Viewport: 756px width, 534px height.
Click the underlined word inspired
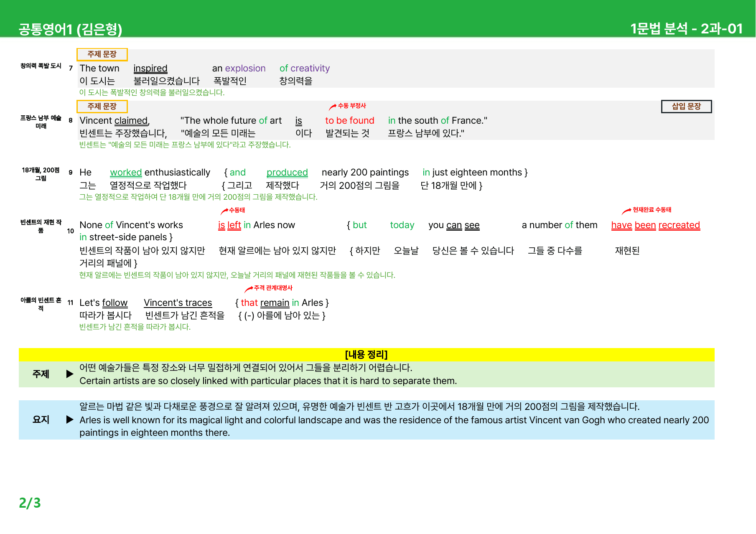coord(150,69)
